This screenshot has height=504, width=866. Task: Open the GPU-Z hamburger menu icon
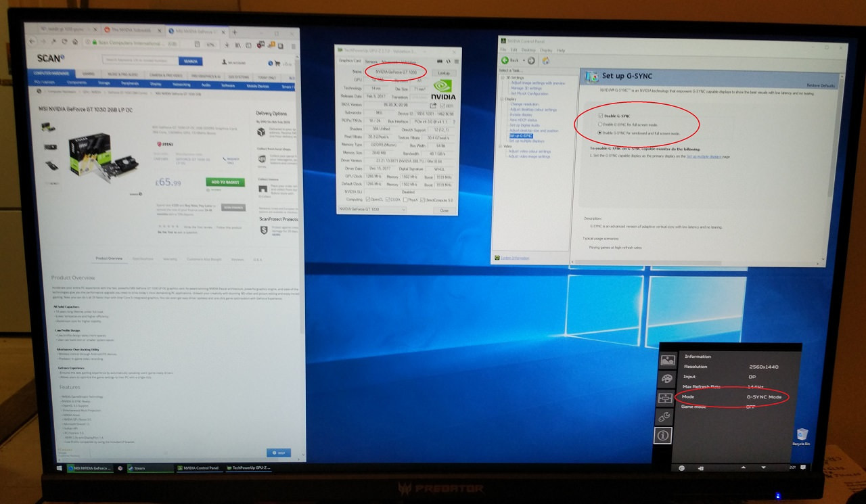(457, 62)
